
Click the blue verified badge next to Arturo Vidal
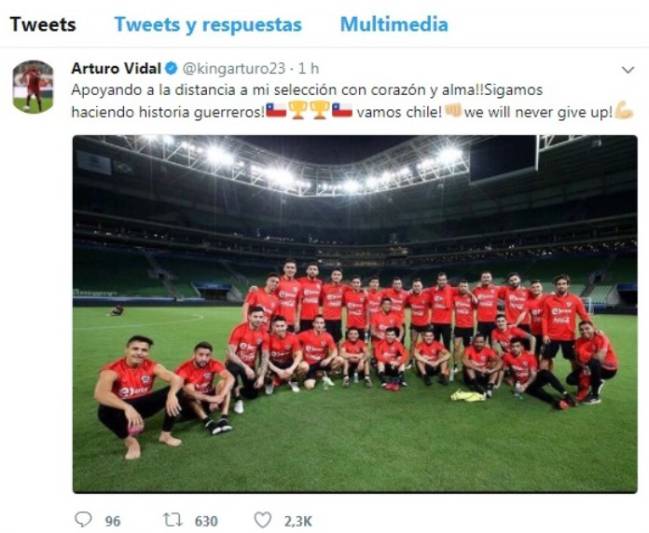[x=171, y=68]
